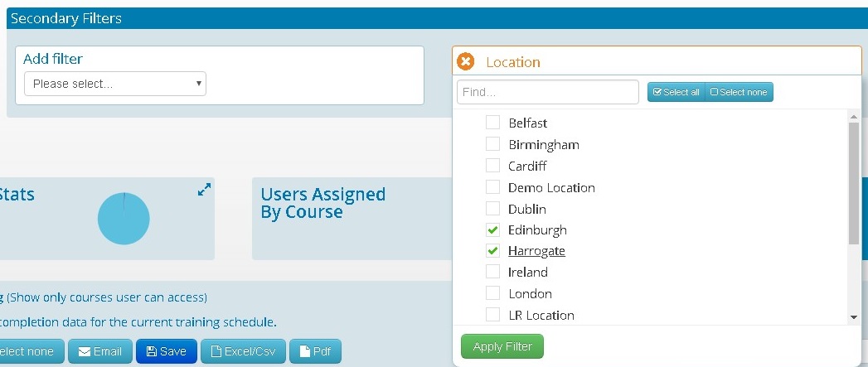This screenshot has width=868, height=367.
Task: Check the London location option
Action: 492,293
